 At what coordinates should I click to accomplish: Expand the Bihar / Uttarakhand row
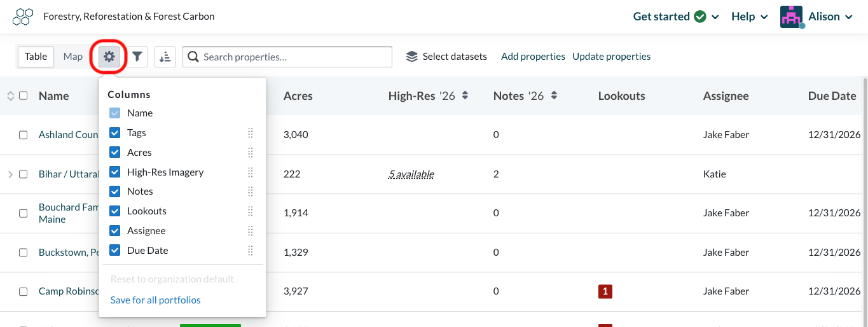(x=10, y=174)
